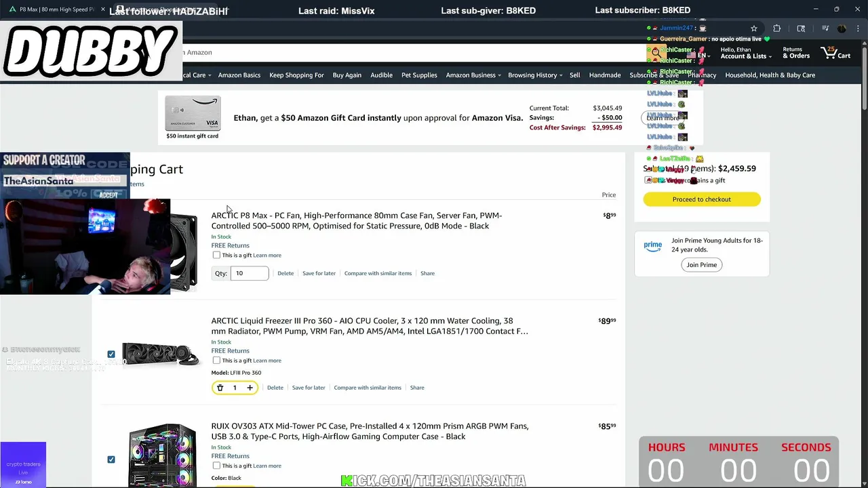Image resolution: width=868 pixels, height=488 pixels.
Task: Open Keep Shopping For nav link
Action: [x=296, y=75]
